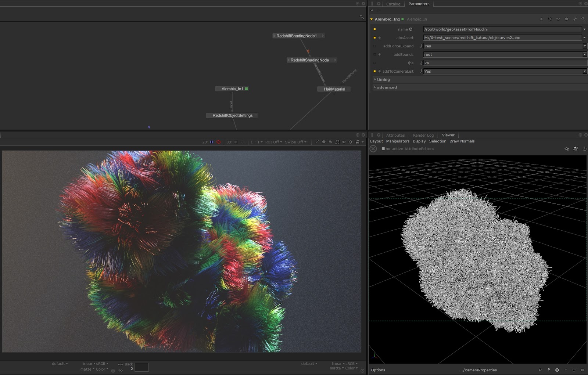Pause the 2D monitor rendering
The height and width of the screenshot is (375, 588).
[212, 142]
